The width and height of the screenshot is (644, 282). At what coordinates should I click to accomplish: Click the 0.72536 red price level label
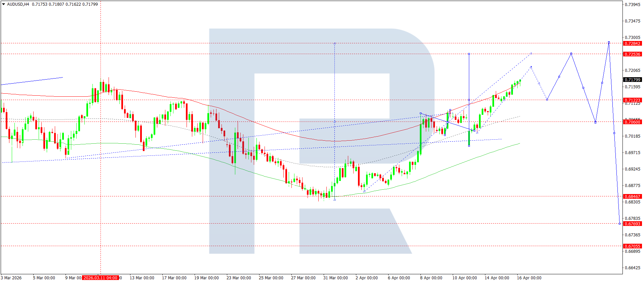tap(632, 54)
